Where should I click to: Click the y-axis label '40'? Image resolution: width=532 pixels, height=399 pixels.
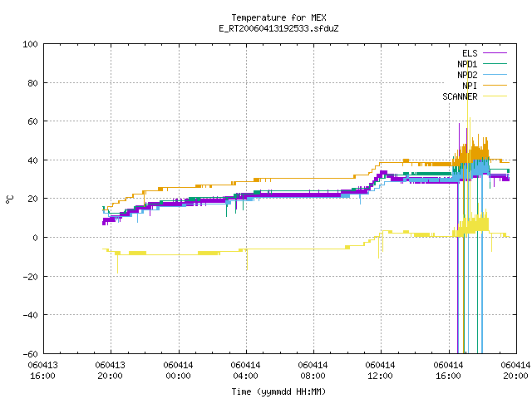click(32, 160)
